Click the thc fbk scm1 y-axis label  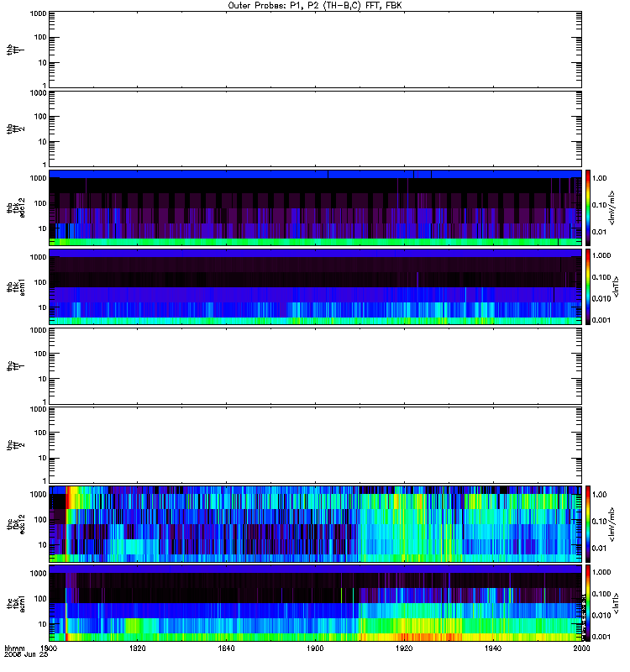(x=16, y=603)
